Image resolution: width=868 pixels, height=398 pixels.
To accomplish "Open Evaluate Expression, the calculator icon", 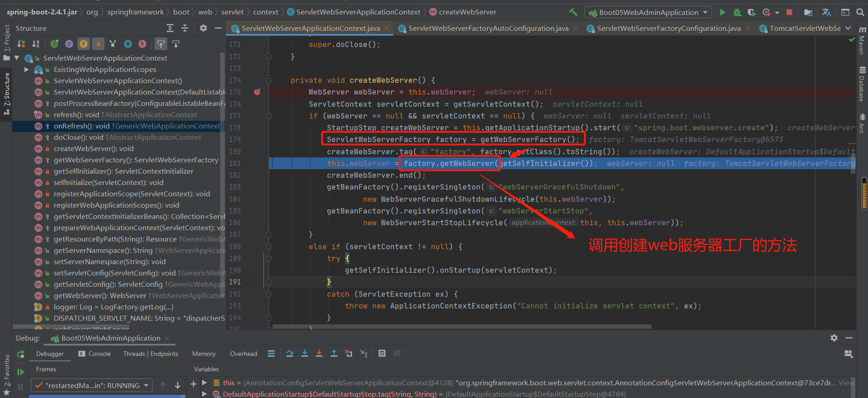I will [x=382, y=353].
